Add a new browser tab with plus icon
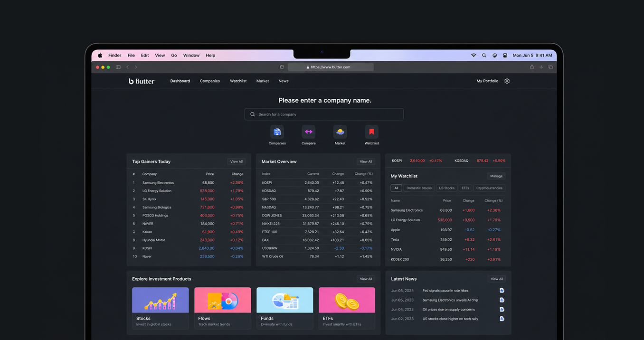 [541, 67]
